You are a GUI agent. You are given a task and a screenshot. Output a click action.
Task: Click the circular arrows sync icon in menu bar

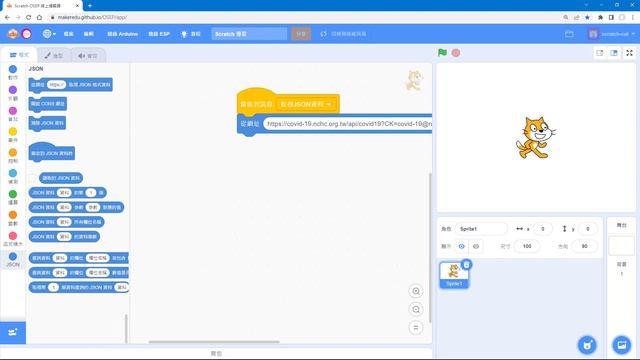point(323,34)
